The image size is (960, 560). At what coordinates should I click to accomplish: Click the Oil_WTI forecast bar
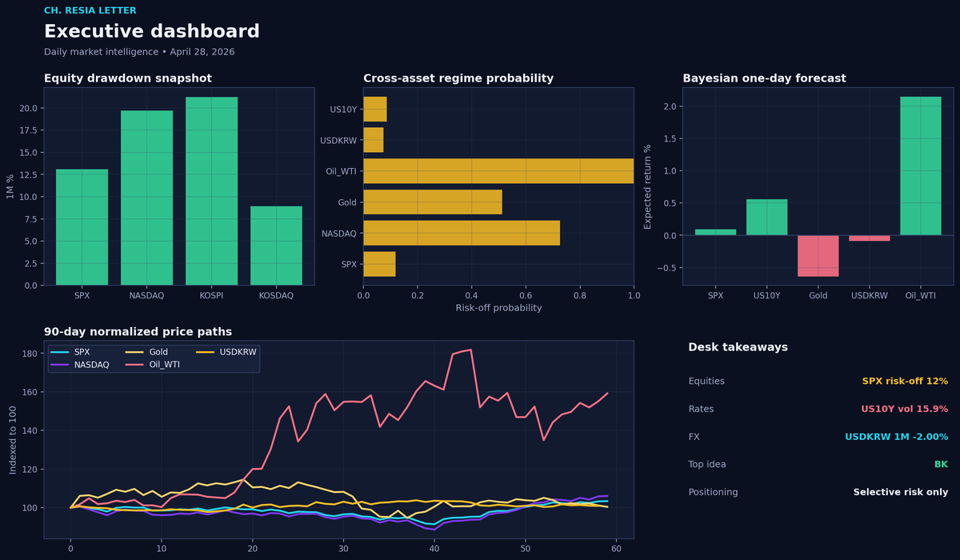tap(921, 166)
